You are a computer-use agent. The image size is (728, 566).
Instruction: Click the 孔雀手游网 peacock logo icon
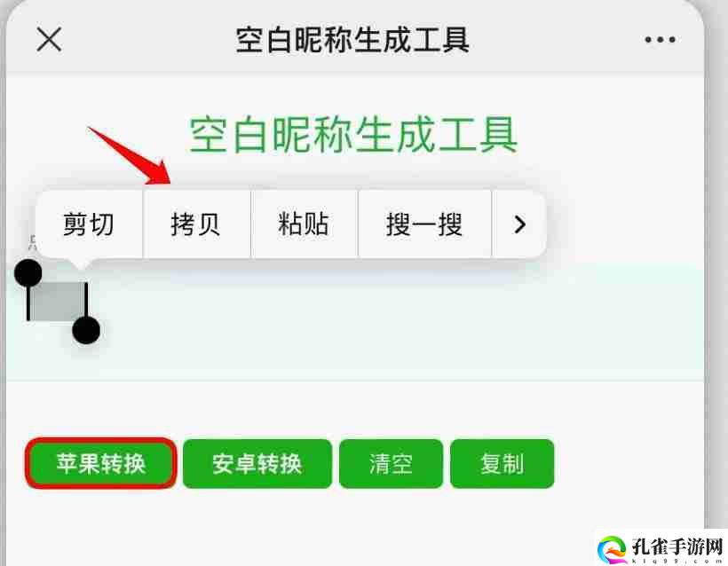tap(612, 549)
